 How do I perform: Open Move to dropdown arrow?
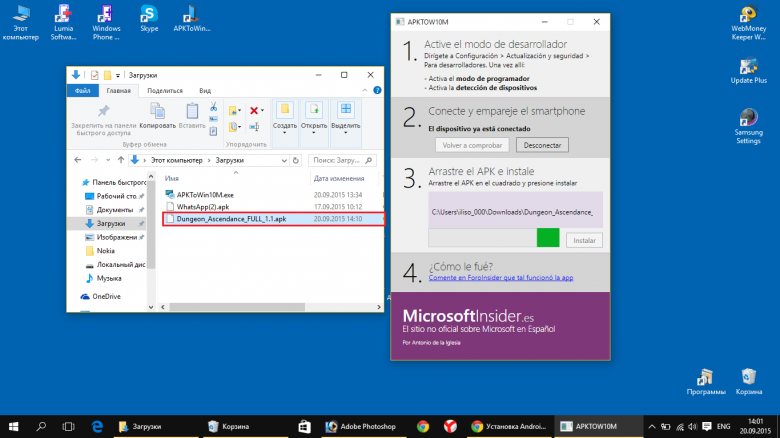click(x=239, y=110)
